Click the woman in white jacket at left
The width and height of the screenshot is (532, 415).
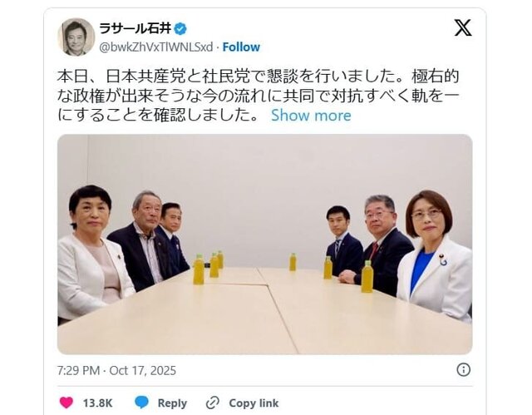[91, 253]
